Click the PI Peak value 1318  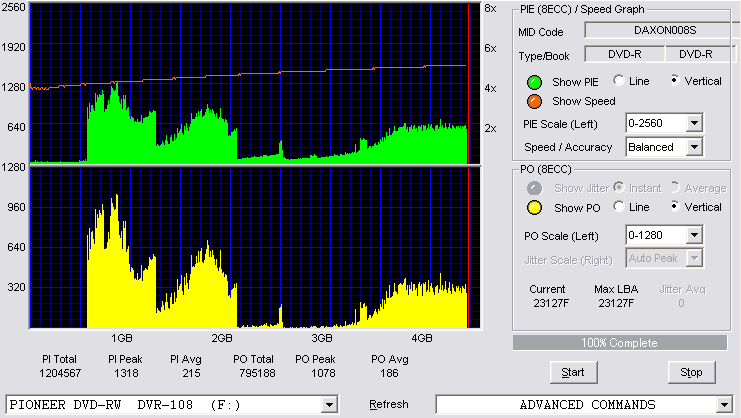(x=126, y=373)
